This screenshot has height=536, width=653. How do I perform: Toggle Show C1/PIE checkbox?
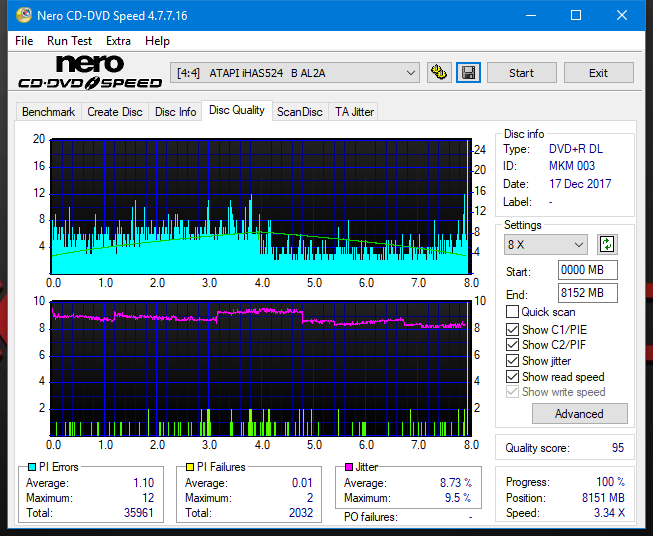click(x=512, y=329)
